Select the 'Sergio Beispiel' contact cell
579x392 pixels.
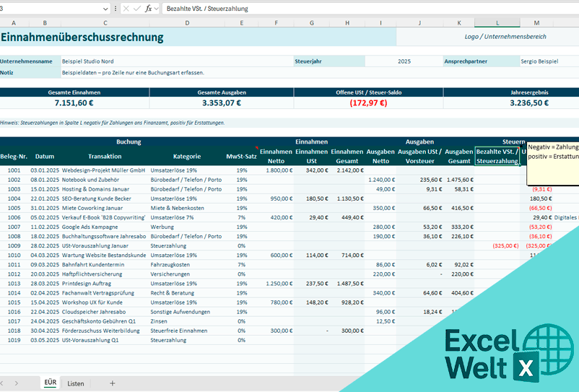click(x=549, y=61)
